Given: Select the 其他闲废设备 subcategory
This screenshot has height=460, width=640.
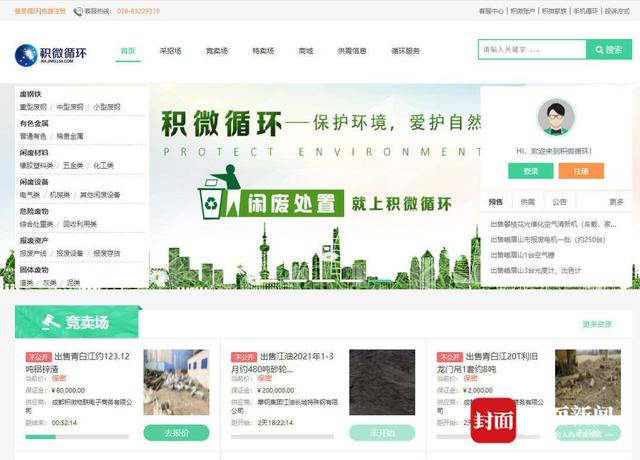Looking at the screenshot, I should pos(100,195).
